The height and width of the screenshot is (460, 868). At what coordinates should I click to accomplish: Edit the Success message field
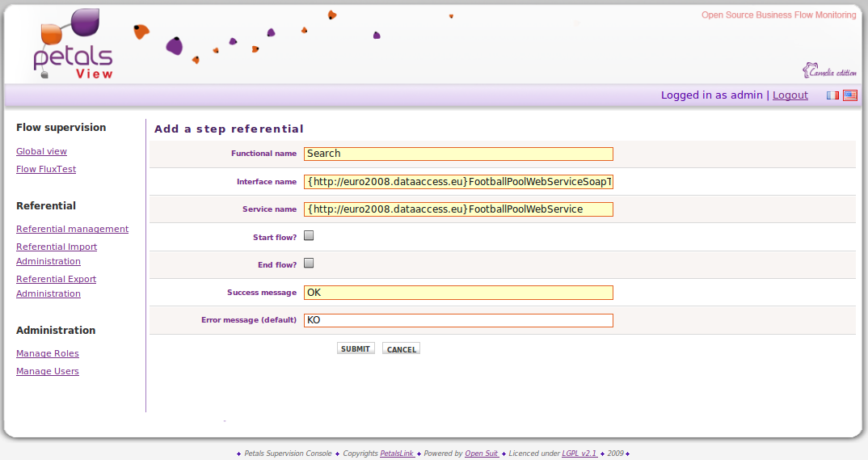tap(458, 293)
